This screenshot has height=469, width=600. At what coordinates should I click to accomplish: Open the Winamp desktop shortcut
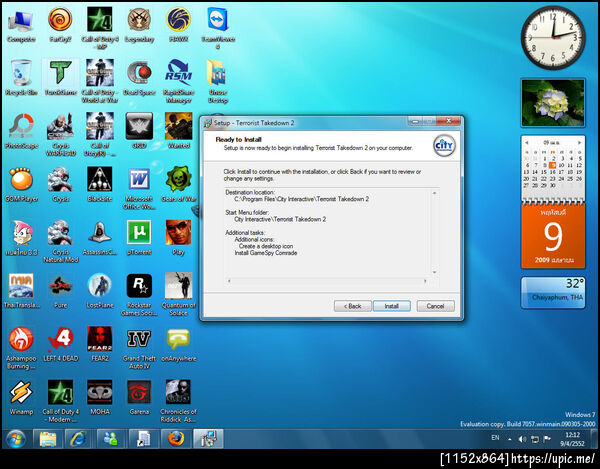21,397
